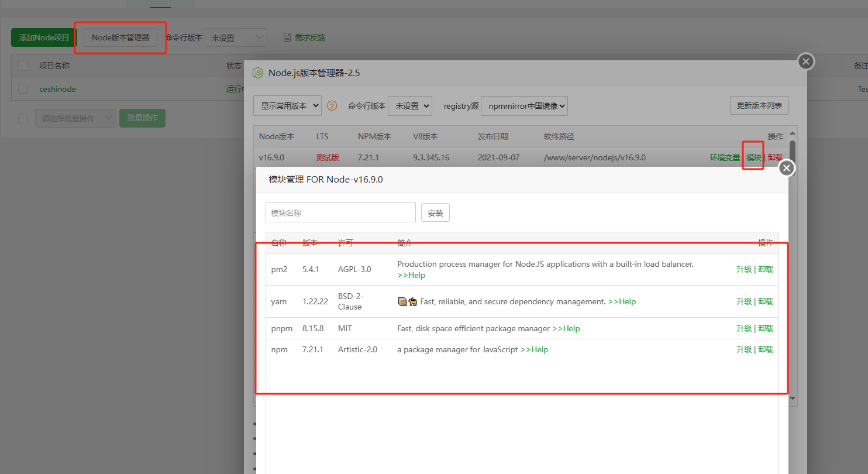This screenshot has height=474, width=868.
Task: Click the v16.9.0 Node version cell
Action: 271,157
